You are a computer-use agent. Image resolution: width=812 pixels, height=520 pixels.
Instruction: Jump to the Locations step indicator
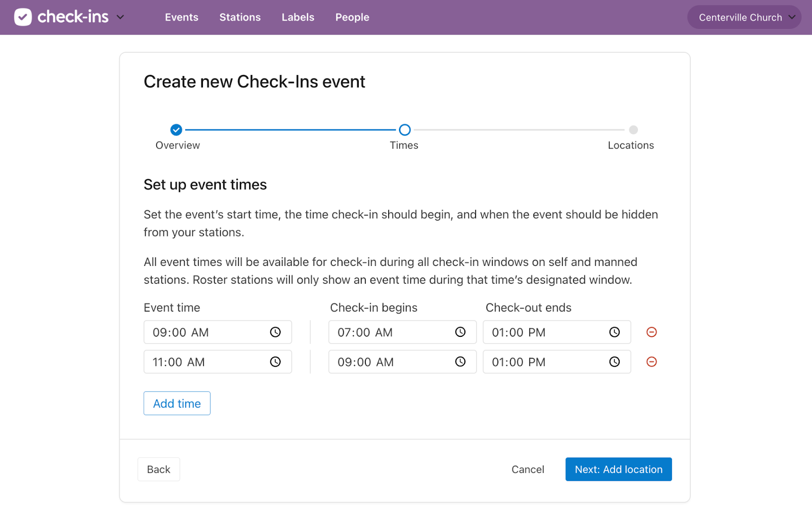tap(633, 130)
